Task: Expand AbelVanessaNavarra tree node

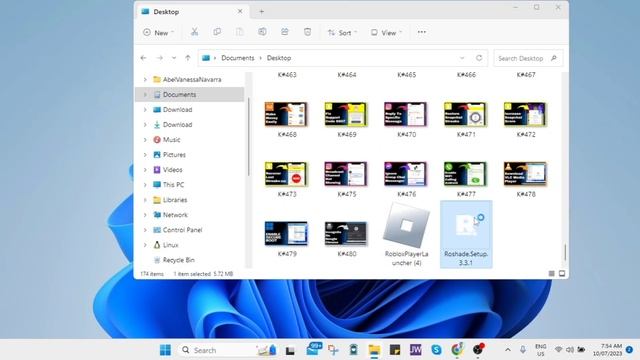Action: point(145,80)
